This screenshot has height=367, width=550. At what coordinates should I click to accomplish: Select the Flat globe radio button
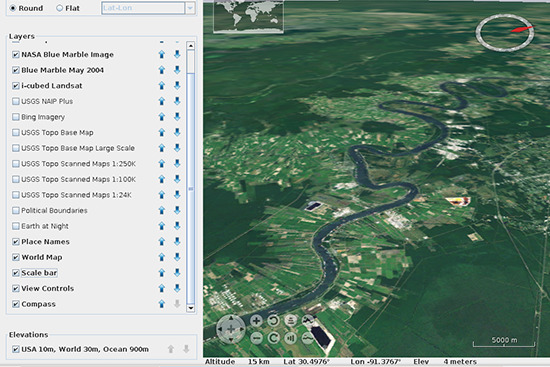(60, 8)
